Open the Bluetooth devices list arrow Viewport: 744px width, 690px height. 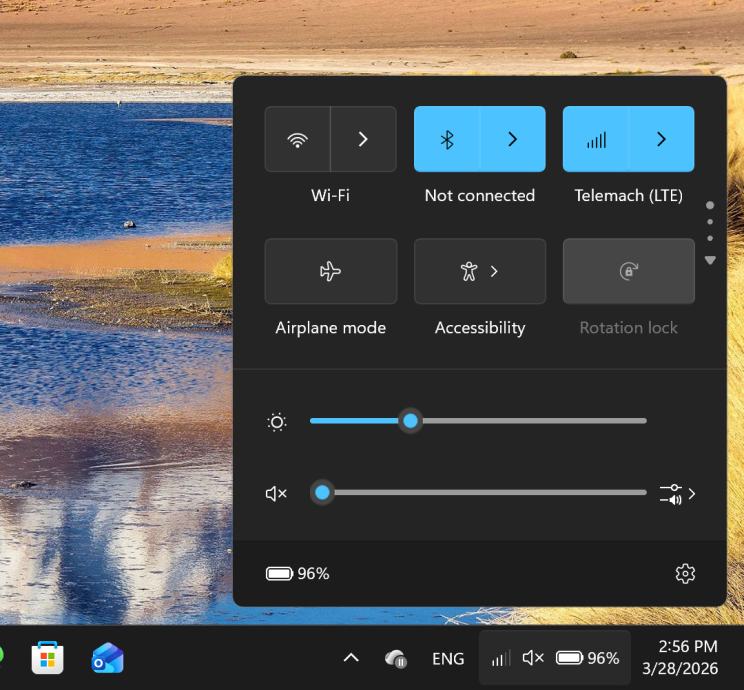[x=512, y=139]
